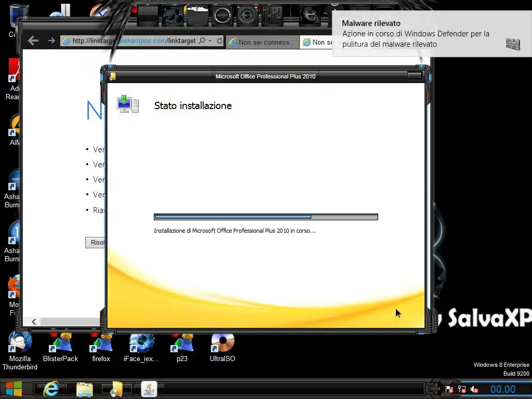
Task: Click the Action Center flag tray icon
Action: 449,389
